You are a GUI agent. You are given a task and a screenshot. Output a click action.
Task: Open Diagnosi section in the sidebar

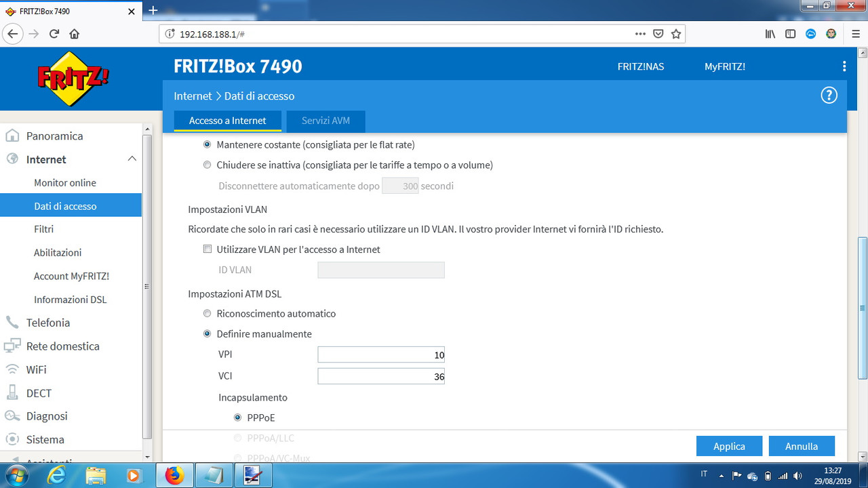(x=47, y=416)
